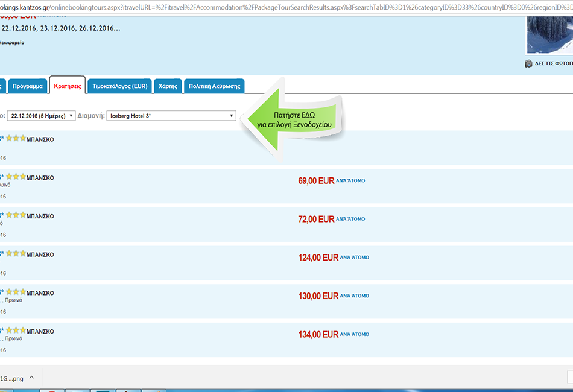Screen dimensions: 573x392
Task: Choose the 130,00 EUR price offer
Action: coord(318,296)
